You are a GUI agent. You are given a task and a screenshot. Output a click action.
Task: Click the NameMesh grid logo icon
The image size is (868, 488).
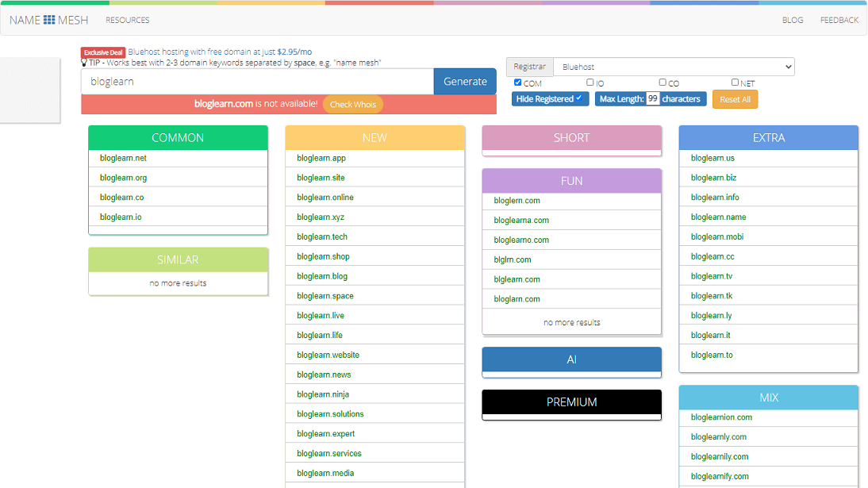[x=49, y=20]
